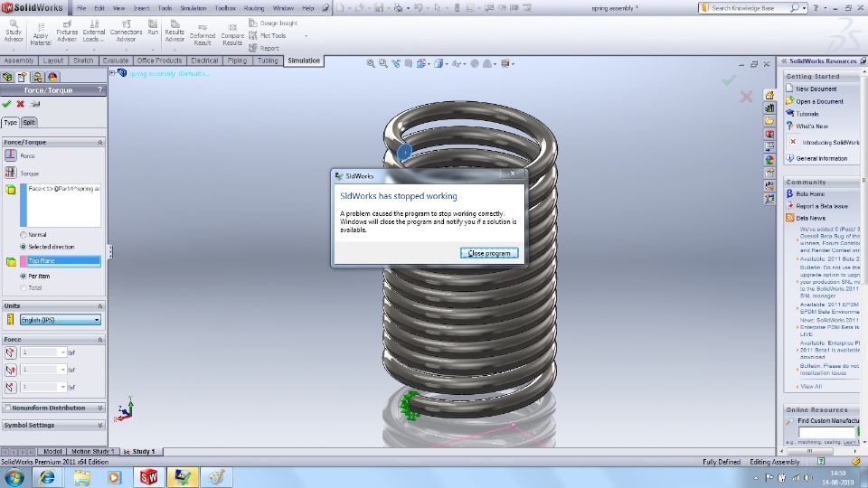Screen dimensions: 868x488
Task: Run the simulation study
Action: pyautogui.click(x=153, y=28)
